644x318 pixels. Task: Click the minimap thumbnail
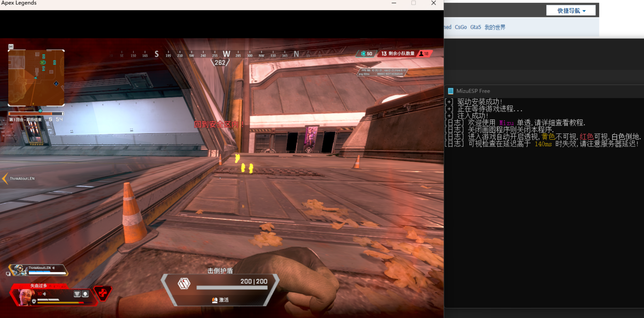(36, 78)
